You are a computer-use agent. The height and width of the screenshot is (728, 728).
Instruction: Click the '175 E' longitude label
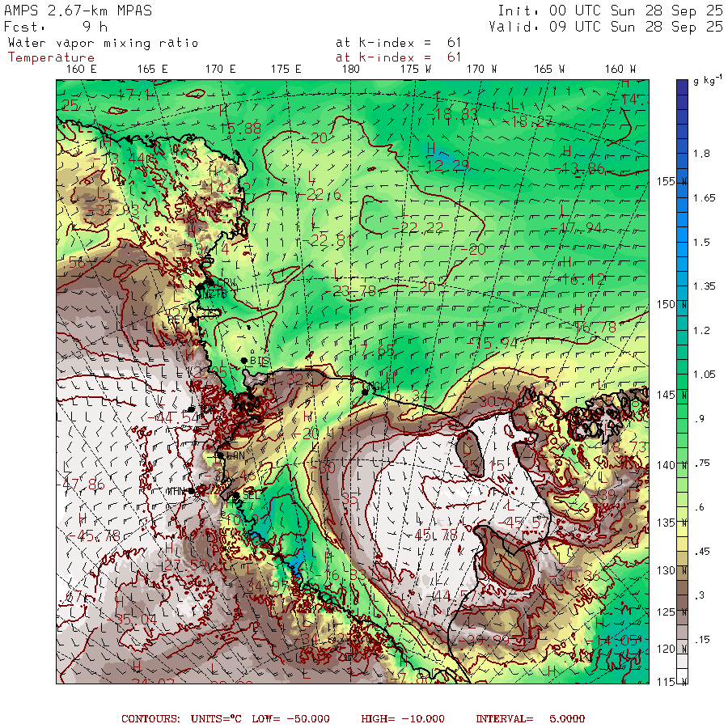pos(286,70)
